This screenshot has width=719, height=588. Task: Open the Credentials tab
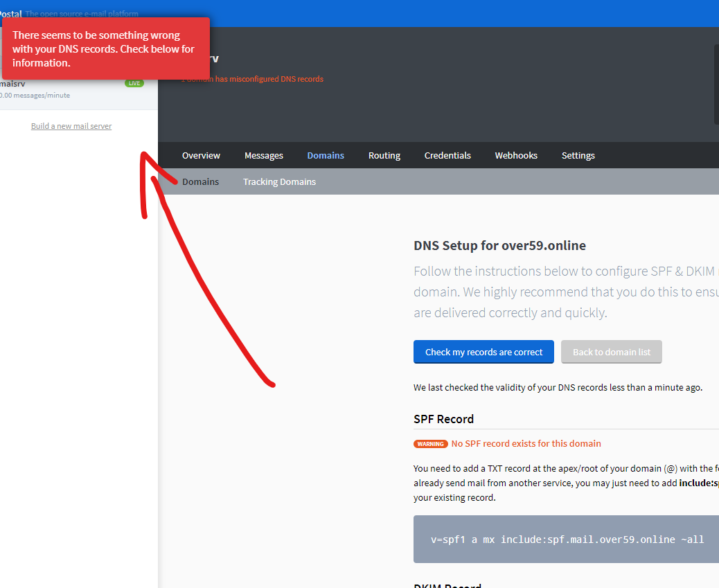point(447,155)
